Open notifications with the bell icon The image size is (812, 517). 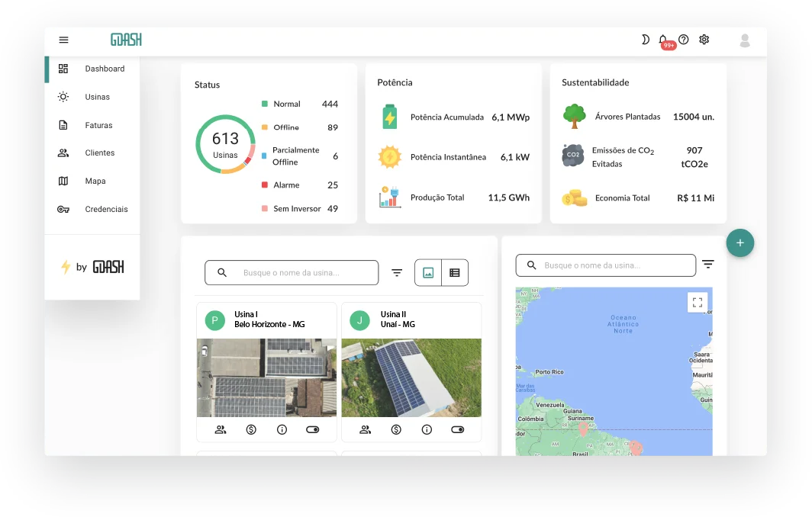(662, 40)
